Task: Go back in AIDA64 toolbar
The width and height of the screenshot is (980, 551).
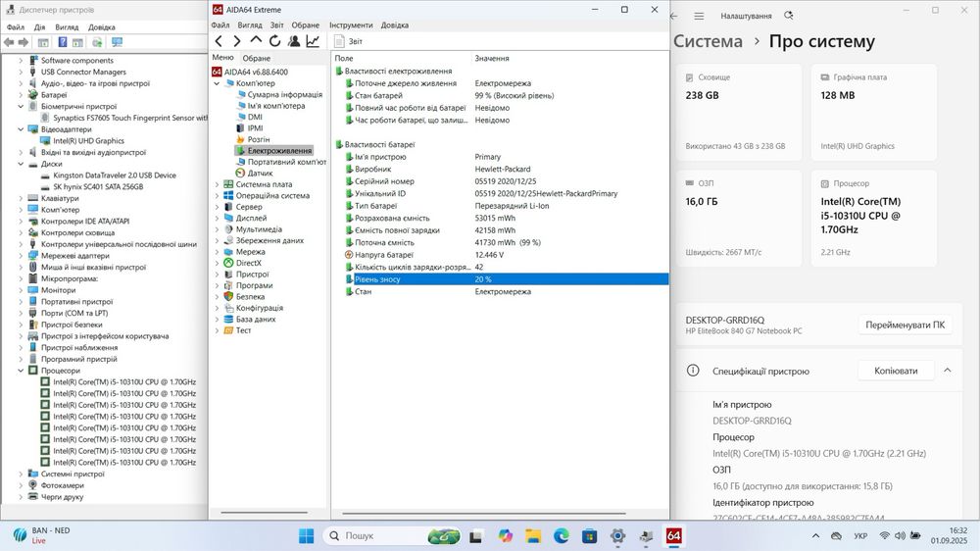Action: pyautogui.click(x=219, y=41)
